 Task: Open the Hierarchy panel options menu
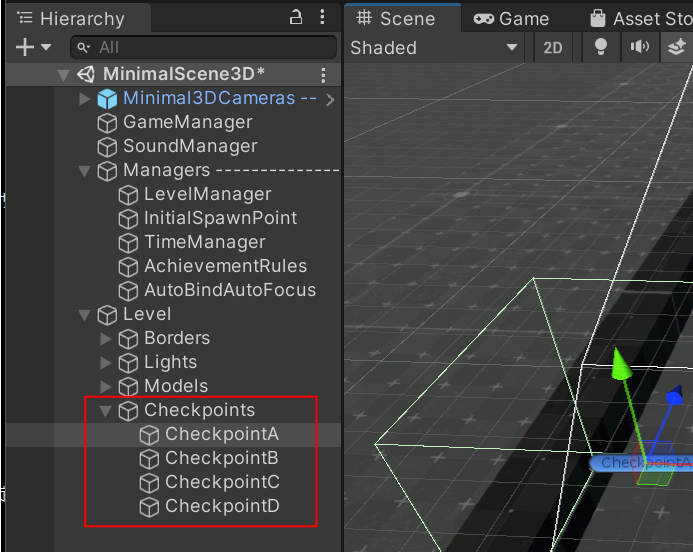click(x=322, y=17)
